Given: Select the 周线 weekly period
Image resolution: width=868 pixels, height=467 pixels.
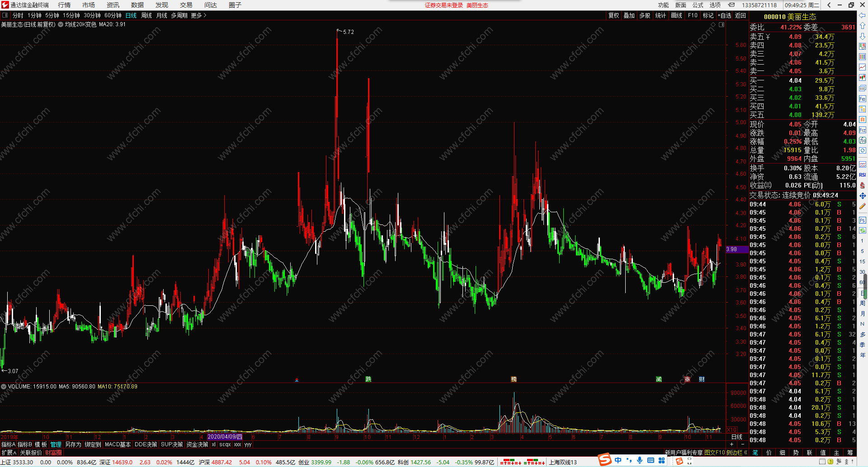Looking at the screenshot, I should [146, 15].
